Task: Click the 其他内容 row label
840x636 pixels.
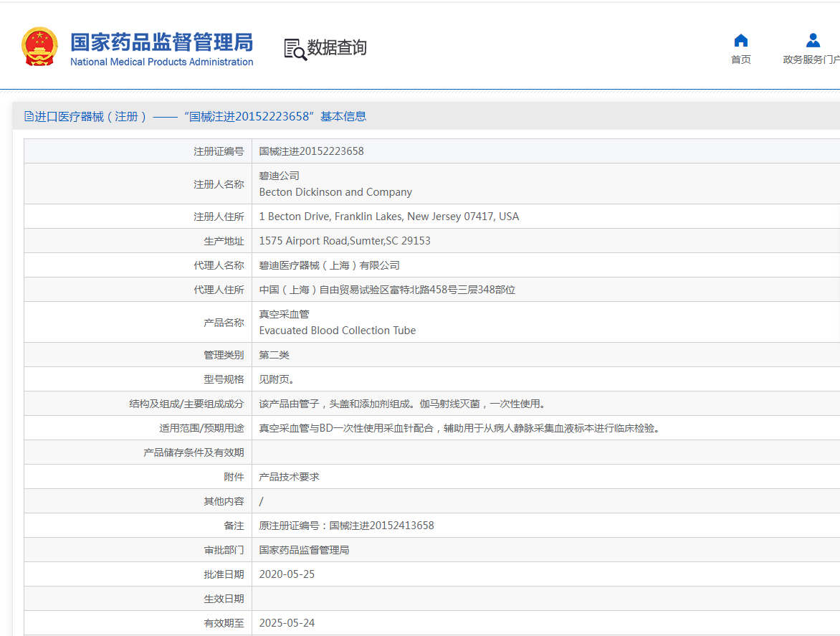Action: (224, 501)
